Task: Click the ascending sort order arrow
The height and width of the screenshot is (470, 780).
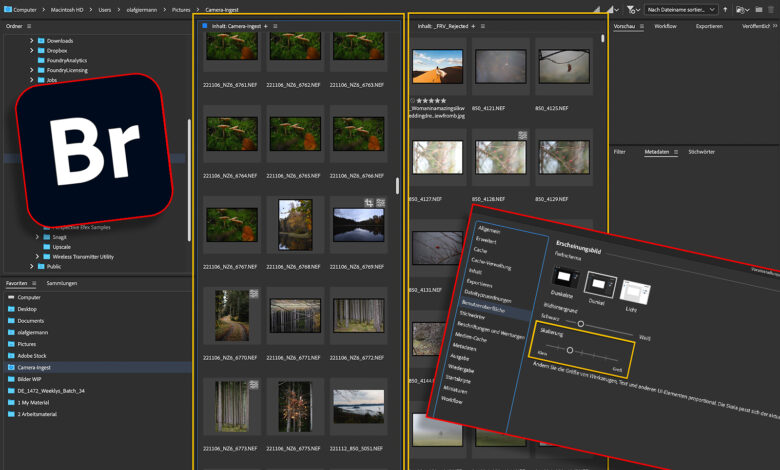Action: tap(723, 9)
